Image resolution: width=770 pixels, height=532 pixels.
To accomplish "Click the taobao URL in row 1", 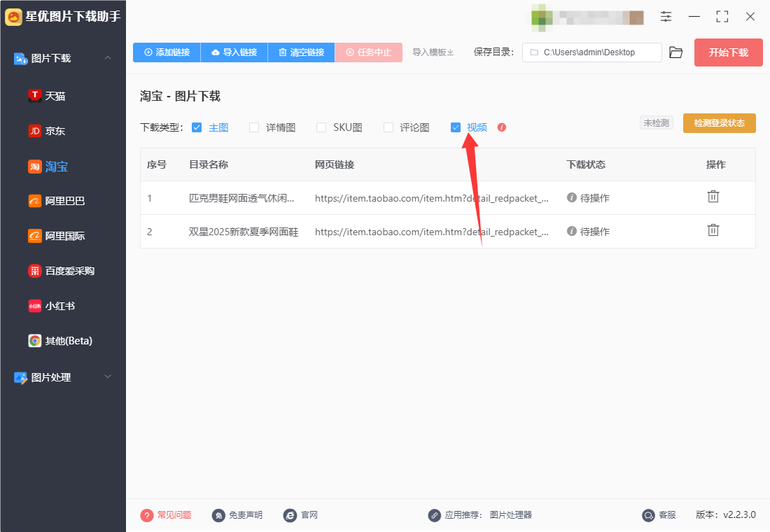I will point(432,198).
